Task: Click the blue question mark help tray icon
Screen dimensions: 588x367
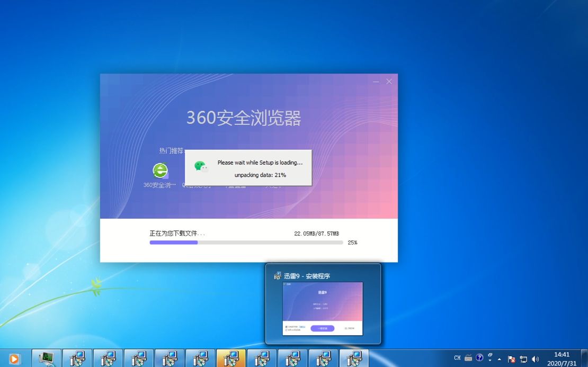Action: point(479,358)
